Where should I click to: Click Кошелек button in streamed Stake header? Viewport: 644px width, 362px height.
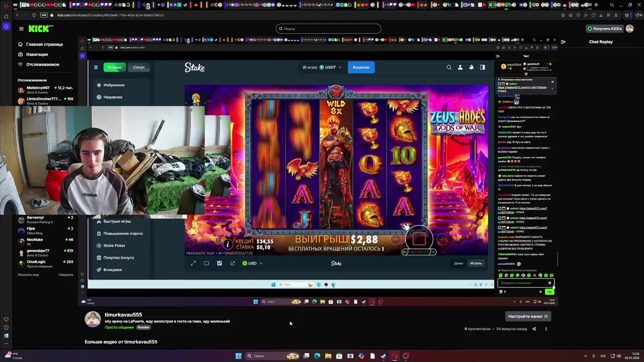(x=361, y=67)
